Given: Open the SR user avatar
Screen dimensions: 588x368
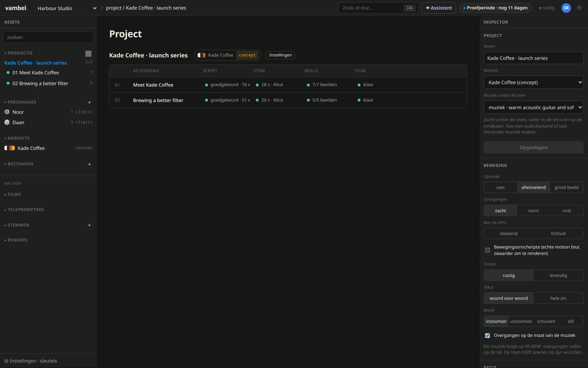Looking at the screenshot, I should pos(566,8).
